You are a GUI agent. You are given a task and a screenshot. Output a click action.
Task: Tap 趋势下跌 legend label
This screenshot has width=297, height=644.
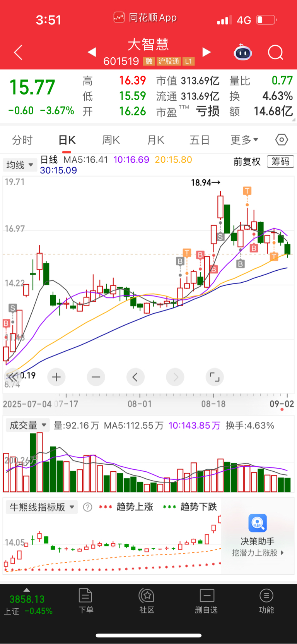pyautogui.click(x=198, y=507)
